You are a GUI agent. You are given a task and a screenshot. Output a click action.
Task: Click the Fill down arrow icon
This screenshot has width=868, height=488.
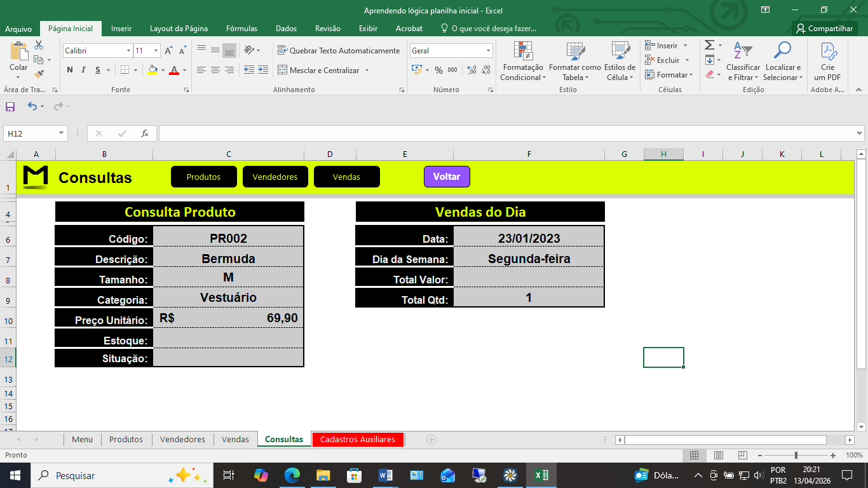coord(710,60)
